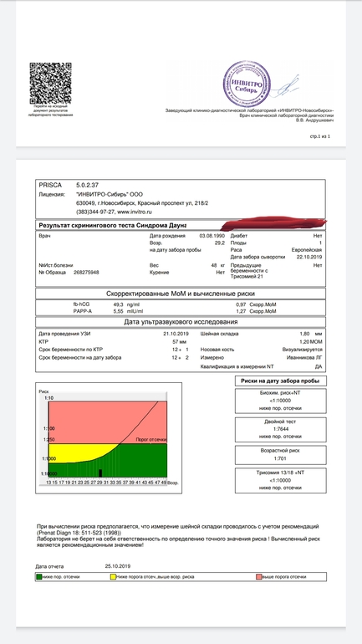This screenshot has width=362, height=644.
Task: Click the 'Трисомия 13/18 +NT' result box
Action: click(281, 481)
